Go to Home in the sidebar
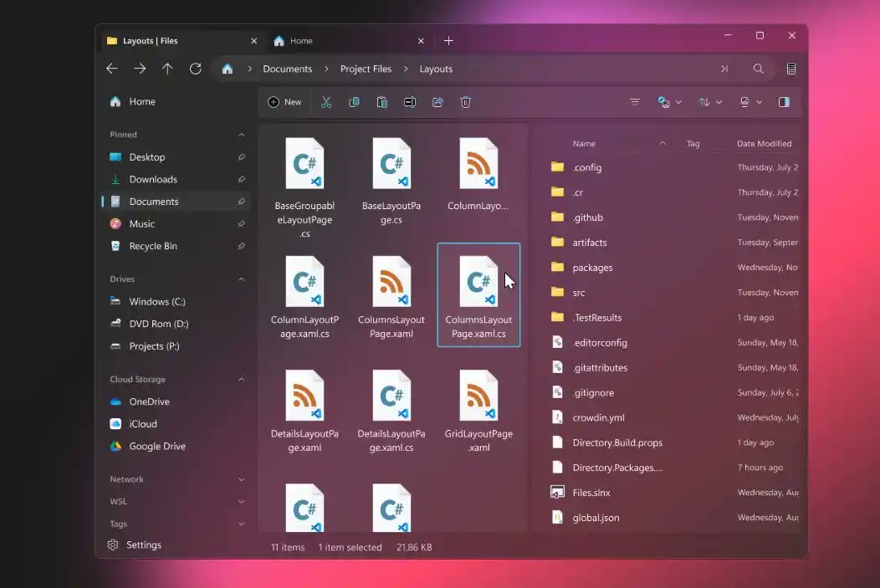The width and height of the screenshot is (880, 588). tap(175, 101)
